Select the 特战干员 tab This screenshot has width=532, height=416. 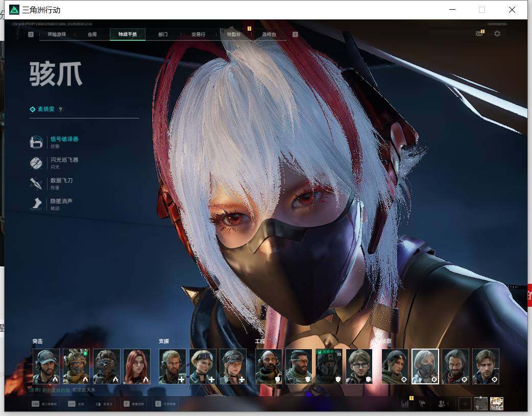[x=128, y=34]
